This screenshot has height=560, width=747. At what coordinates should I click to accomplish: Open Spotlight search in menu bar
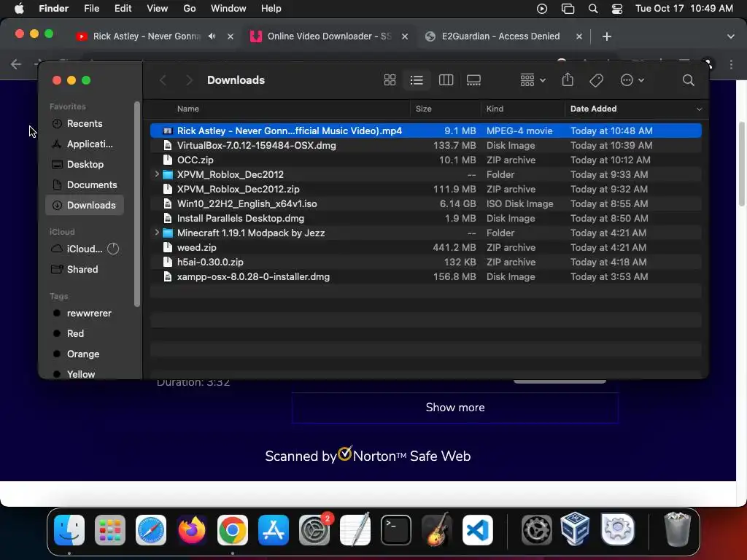pyautogui.click(x=593, y=9)
